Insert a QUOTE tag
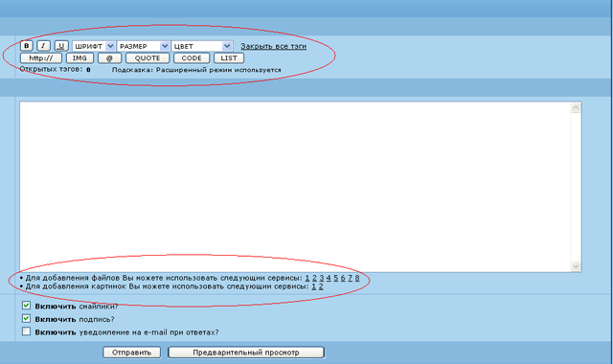Image resolution: width=613 pixels, height=364 pixels. point(148,58)
